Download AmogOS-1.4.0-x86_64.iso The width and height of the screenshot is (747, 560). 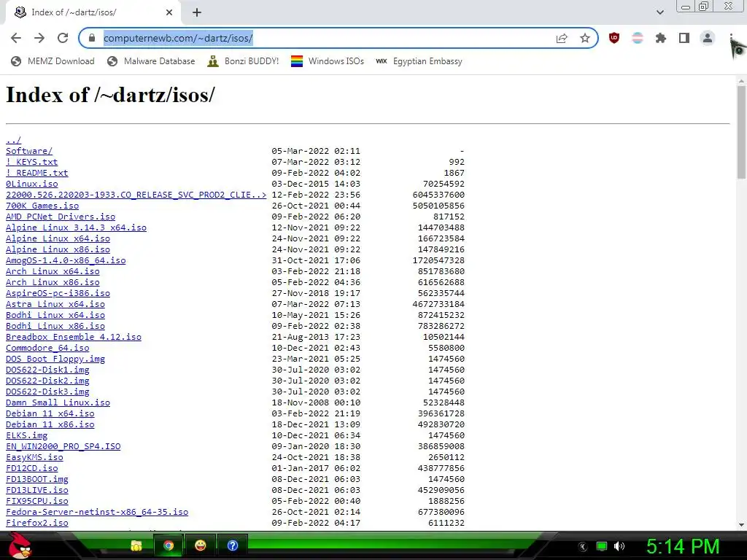[x=66, y=260]
